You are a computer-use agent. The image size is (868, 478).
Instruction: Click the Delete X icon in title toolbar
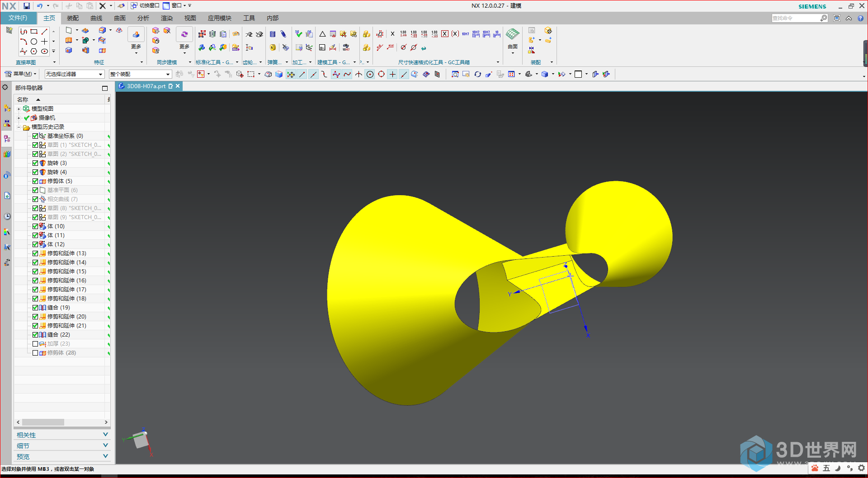tap(103, 6)
